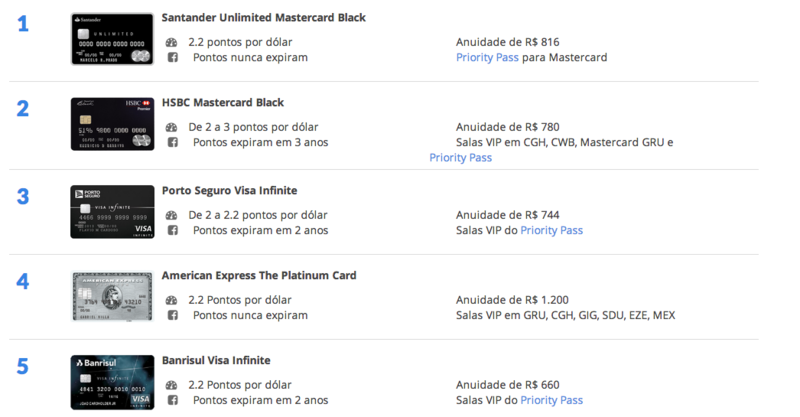Click the American Express Platinum card image
Screen dimensions: 800x417
pos(112,297)
